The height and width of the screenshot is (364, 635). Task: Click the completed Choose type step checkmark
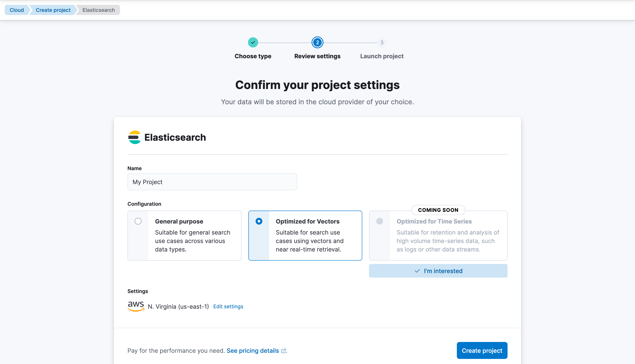tap(253, 43)
